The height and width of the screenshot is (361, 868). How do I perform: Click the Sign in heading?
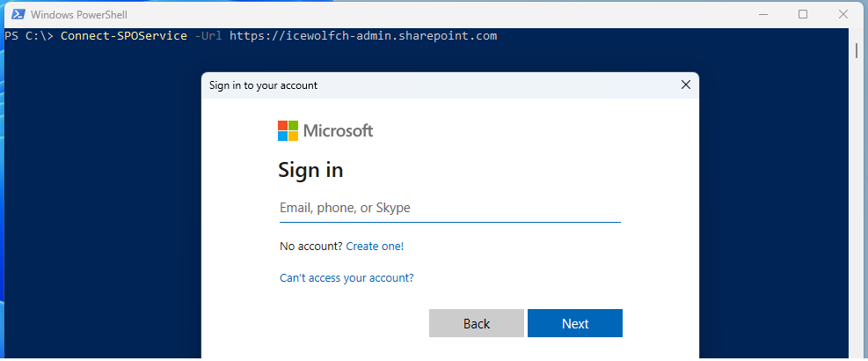point(310,170)
